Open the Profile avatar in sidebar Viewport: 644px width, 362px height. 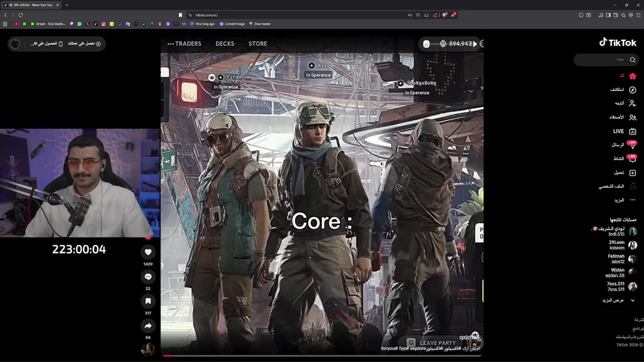point(632,186)
